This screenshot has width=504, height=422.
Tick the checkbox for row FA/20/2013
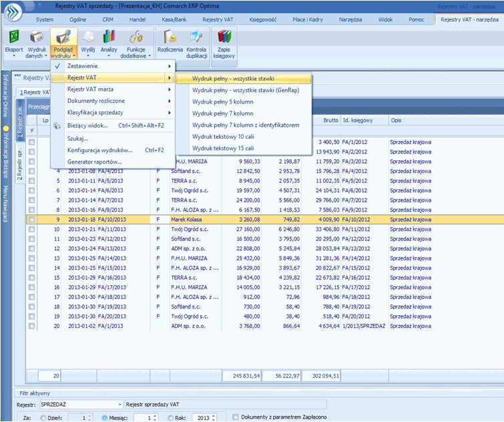31,316
